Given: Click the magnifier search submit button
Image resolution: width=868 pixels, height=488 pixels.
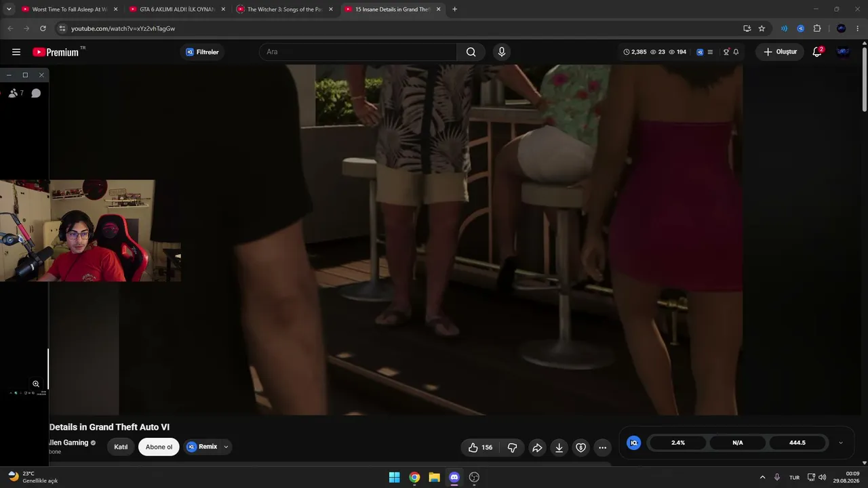Looking at the screenshot, I should tap(471, 52).
